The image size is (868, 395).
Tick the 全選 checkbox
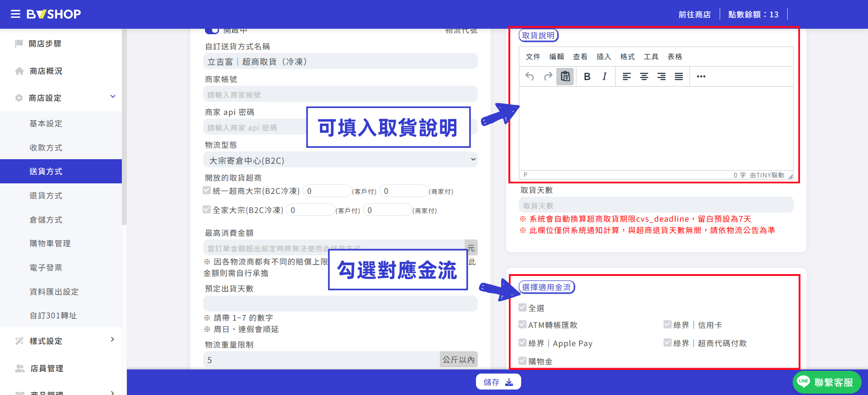pos(523,307)
